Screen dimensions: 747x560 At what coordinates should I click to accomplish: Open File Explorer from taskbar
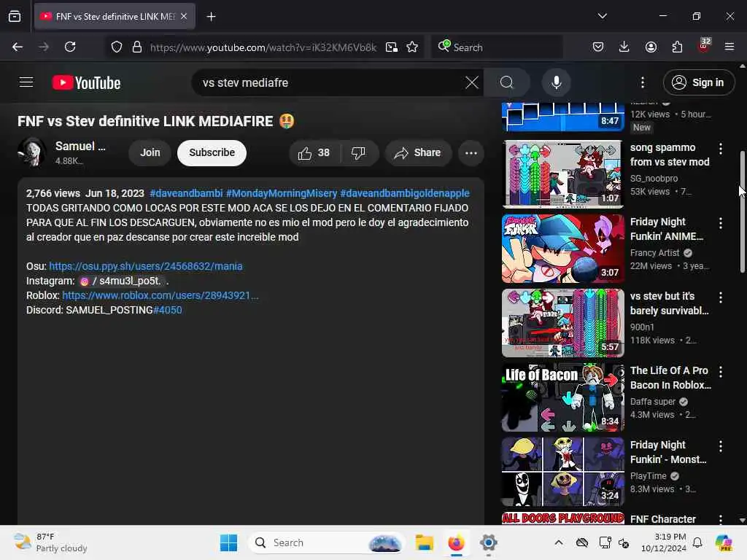[x=424, y=542]
